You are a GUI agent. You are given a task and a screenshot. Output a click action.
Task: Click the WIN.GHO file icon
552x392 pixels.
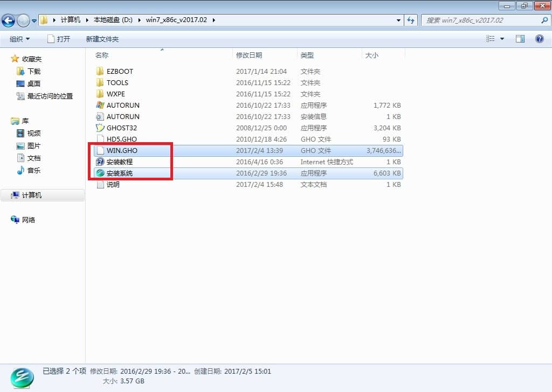(x=100, y=151)
